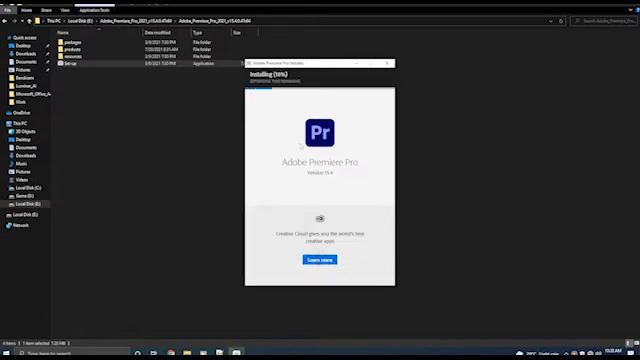
Task: Open the address bar history dropdown
Action: [551, 21]
